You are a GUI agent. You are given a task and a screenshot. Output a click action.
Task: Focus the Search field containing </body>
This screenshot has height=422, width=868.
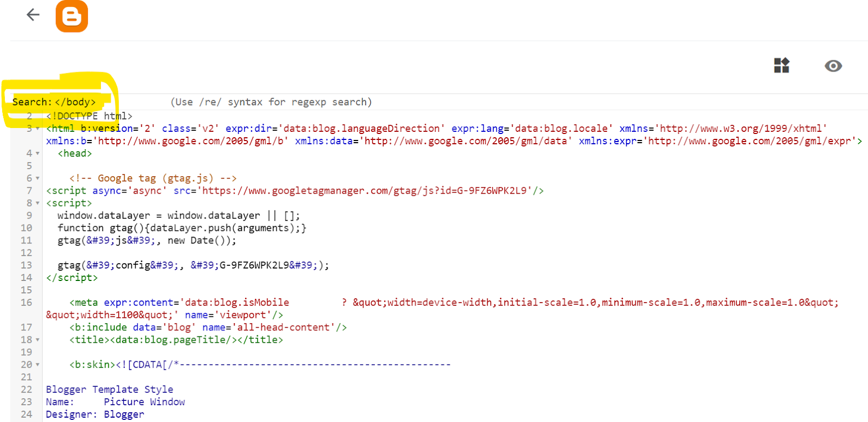click(76, 102)
